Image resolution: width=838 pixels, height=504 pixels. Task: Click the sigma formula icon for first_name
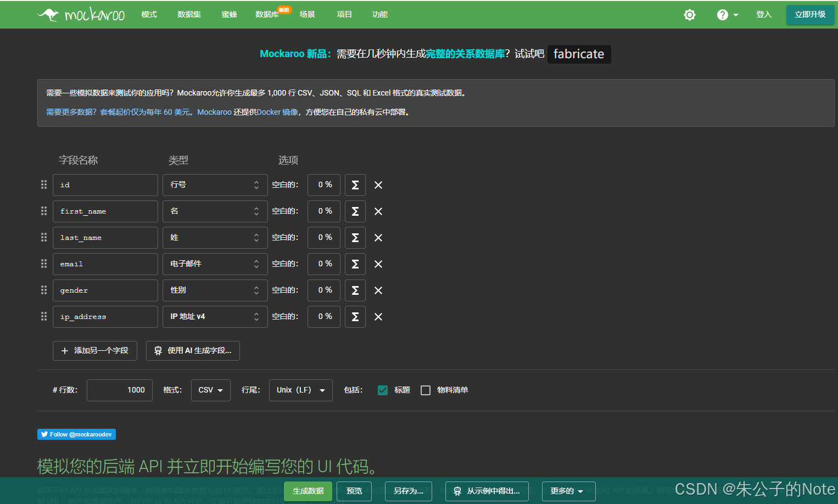click(x=355, y=211)
